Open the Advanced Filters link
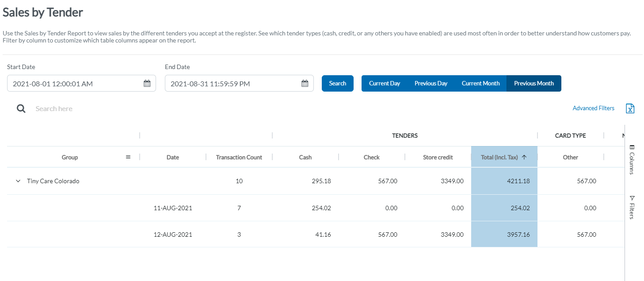 (x=594, y=108)
